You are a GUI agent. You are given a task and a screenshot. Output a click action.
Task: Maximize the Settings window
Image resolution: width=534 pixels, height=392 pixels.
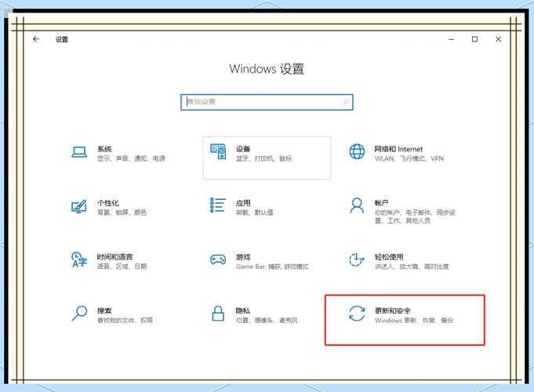[474, 39]
